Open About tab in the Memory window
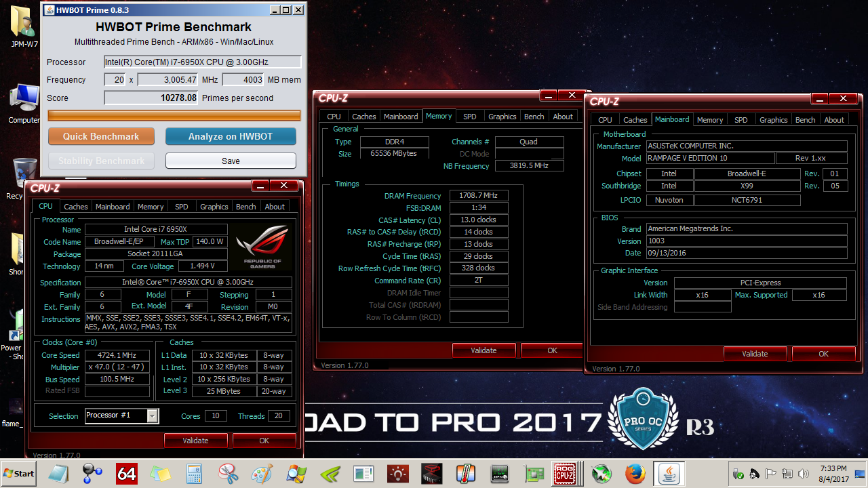Screen dimensions: 868x488 point(563,117)
